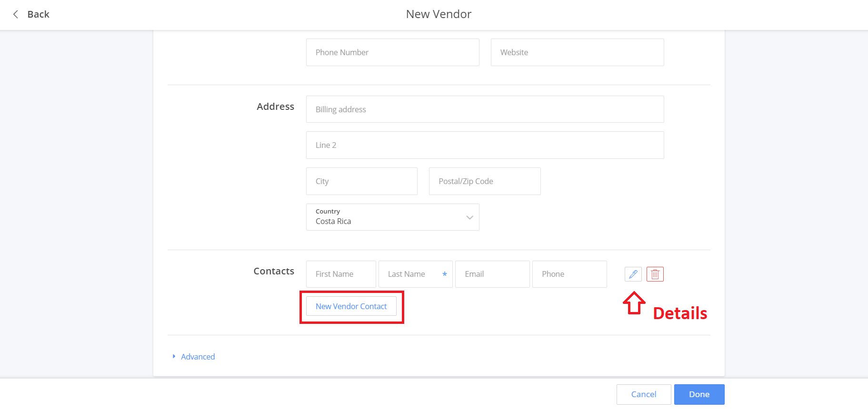Image resolution: width=868 pixels, height=409 pixels.
Task: Click the New Vendor Contact button
Action: tap(351, 306)
